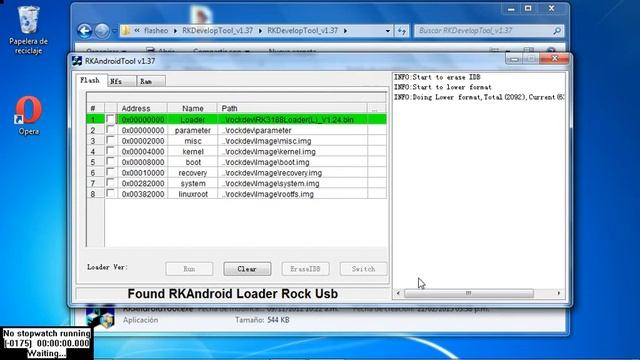The height and width of the screenshot is (360, 640).
Task: Go back in the Explorer window
Action: pyautogui.click(x=84, y=31)
